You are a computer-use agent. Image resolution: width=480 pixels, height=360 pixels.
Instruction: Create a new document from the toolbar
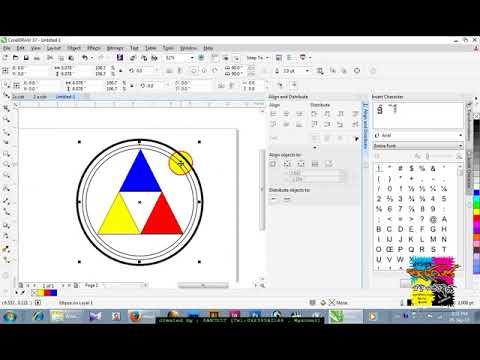click(x=5, y=58)
